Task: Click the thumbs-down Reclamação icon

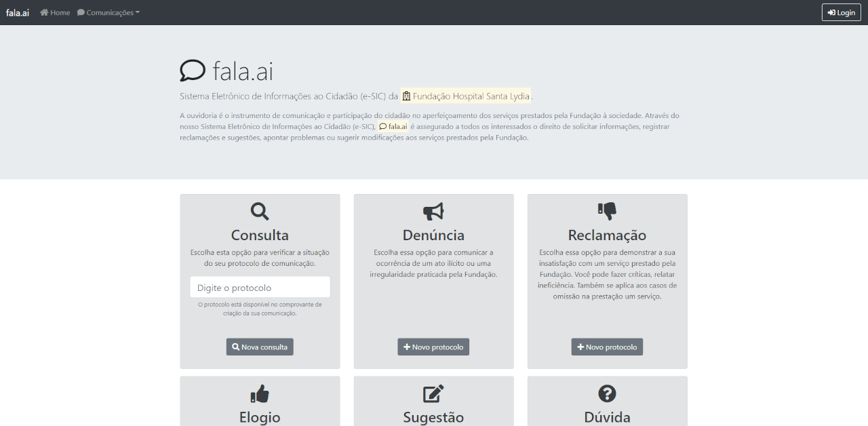Action: click(607, 212)
